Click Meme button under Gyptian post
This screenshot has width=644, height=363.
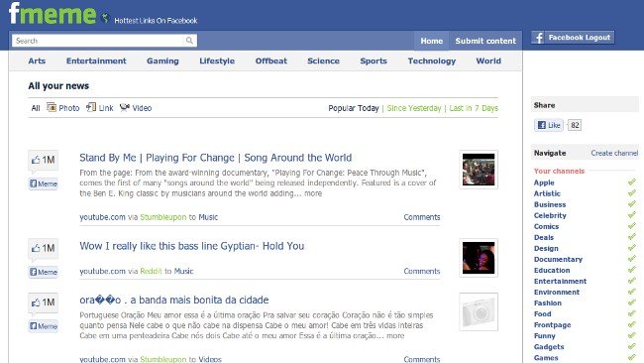[44, 272]
